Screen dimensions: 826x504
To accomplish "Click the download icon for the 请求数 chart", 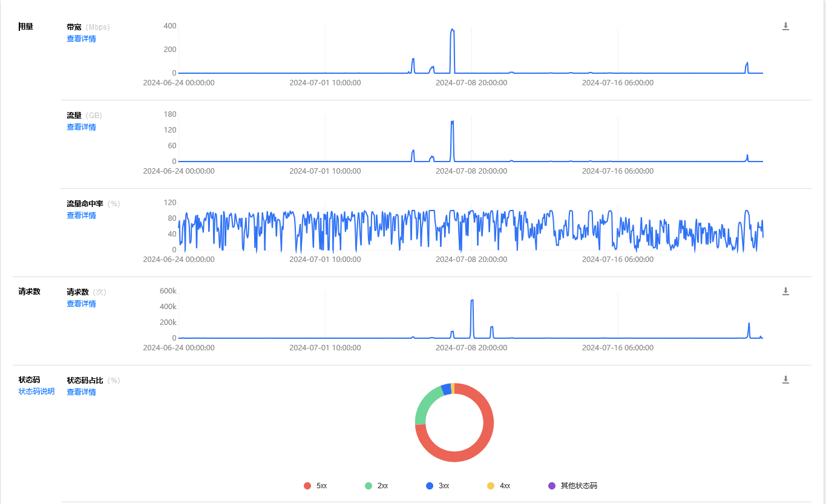I will pos(785,291).
